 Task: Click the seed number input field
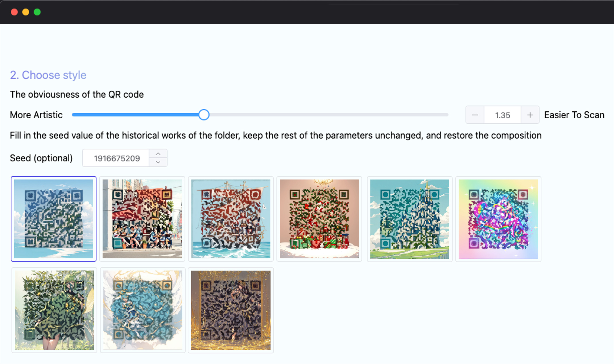[116, 158]
